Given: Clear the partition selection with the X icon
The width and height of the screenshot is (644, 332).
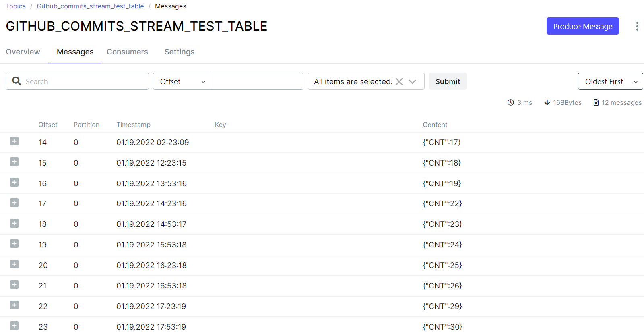Looking at the screenshot, I should click(x=399, y=81).
